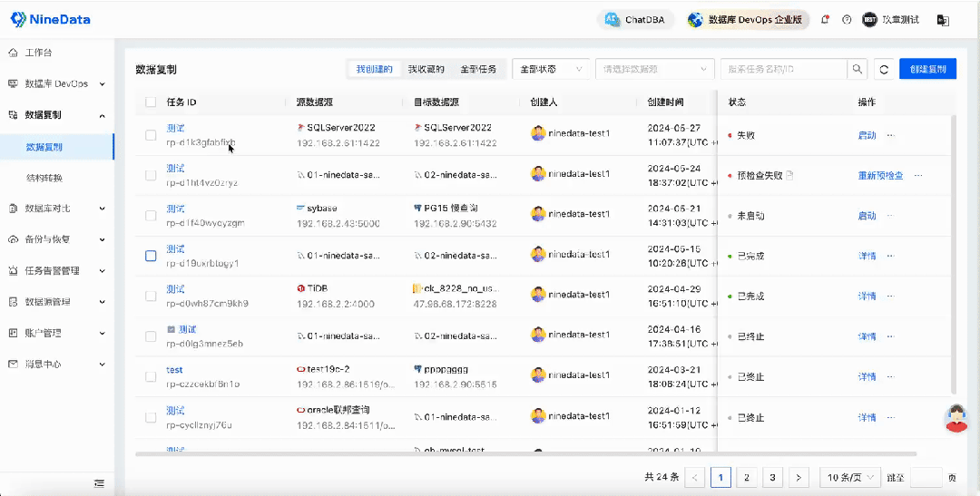Go to 工作台 in the sidebar
The height and width of the screenshot is (496, 980).
[38, 53]
